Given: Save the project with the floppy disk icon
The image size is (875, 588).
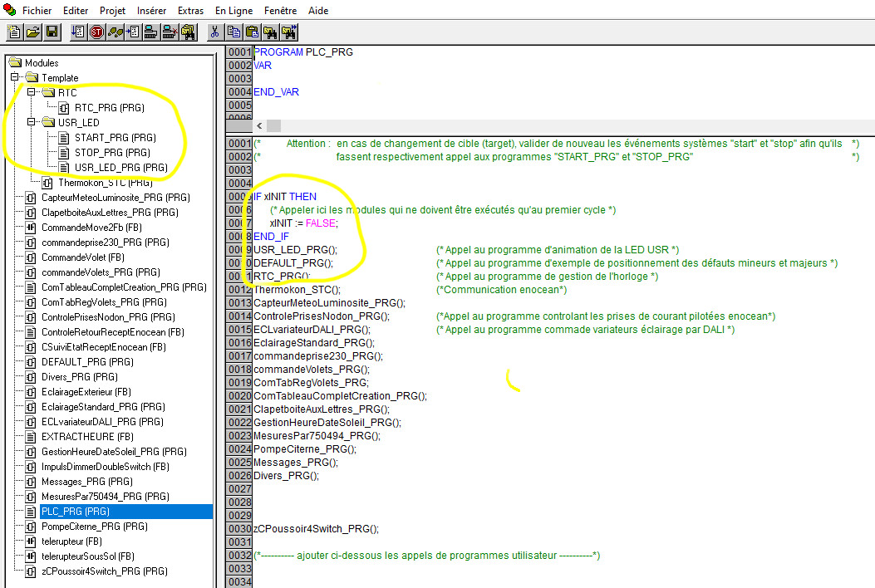Looking at the screenshot, I should coord(52,32).
